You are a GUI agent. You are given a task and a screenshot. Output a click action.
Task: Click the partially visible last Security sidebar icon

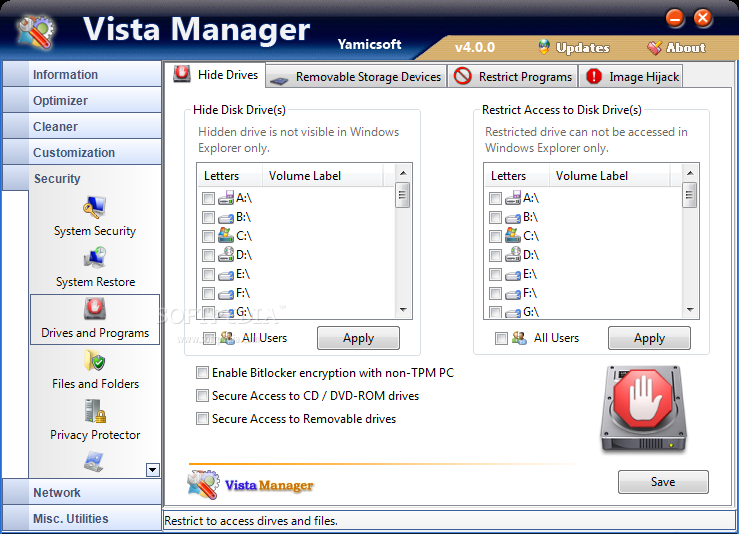[95, 461]
